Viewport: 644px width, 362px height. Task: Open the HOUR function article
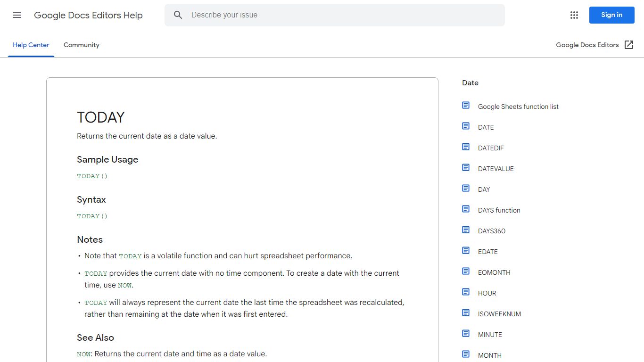(x=487, y=293)
